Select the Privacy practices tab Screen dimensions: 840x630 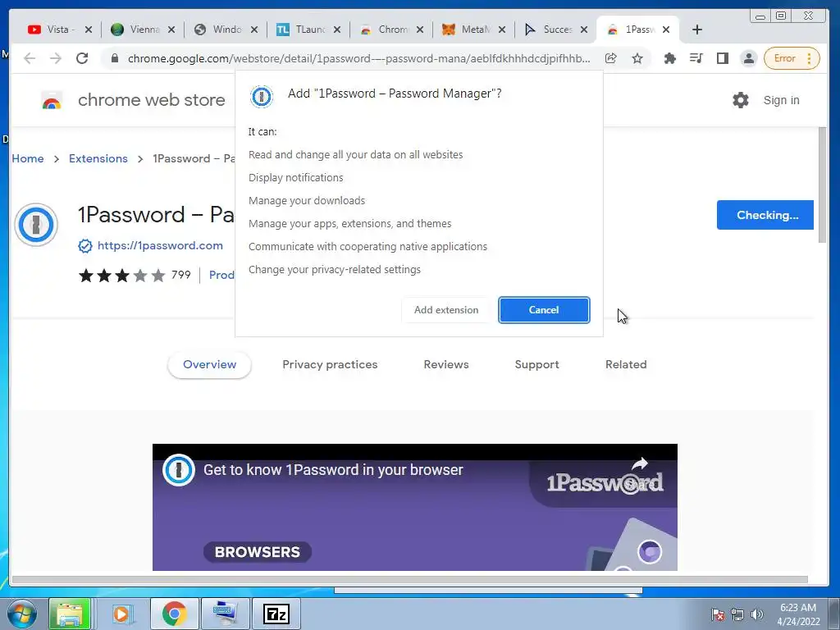click(330, 364)
